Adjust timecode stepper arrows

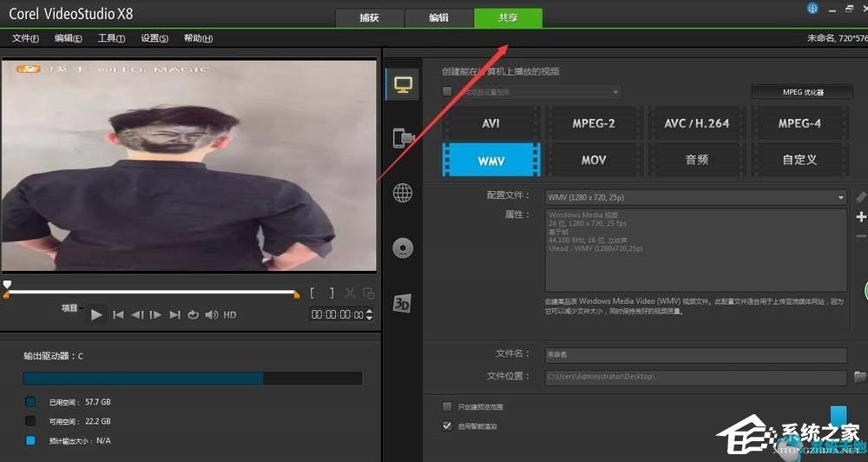369,314
